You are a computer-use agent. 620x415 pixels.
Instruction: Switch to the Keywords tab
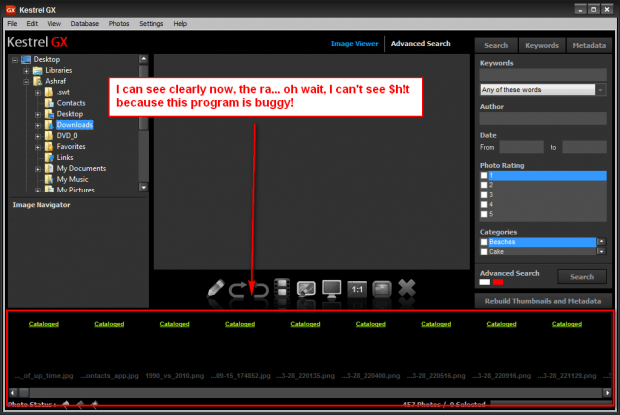541,45
